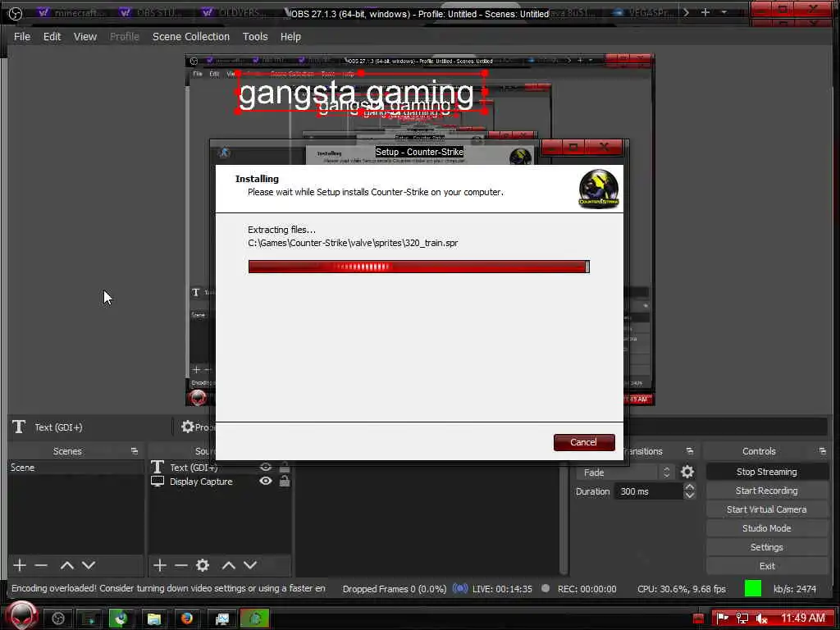Toggle visibility of Text (GDI+) source
The width and height of the screenshot is (840, 630).
coord(266,467)
